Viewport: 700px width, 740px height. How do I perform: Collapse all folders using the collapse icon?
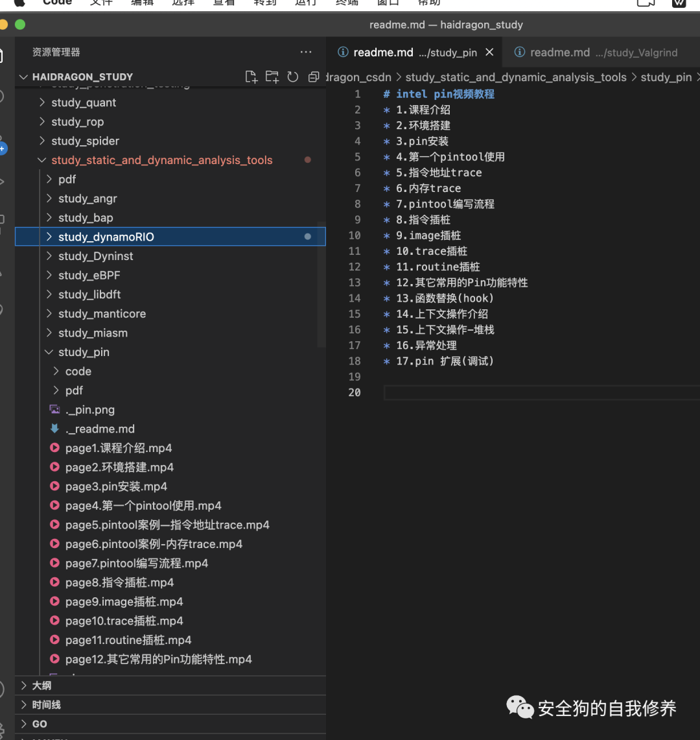(x=313, y=77)
